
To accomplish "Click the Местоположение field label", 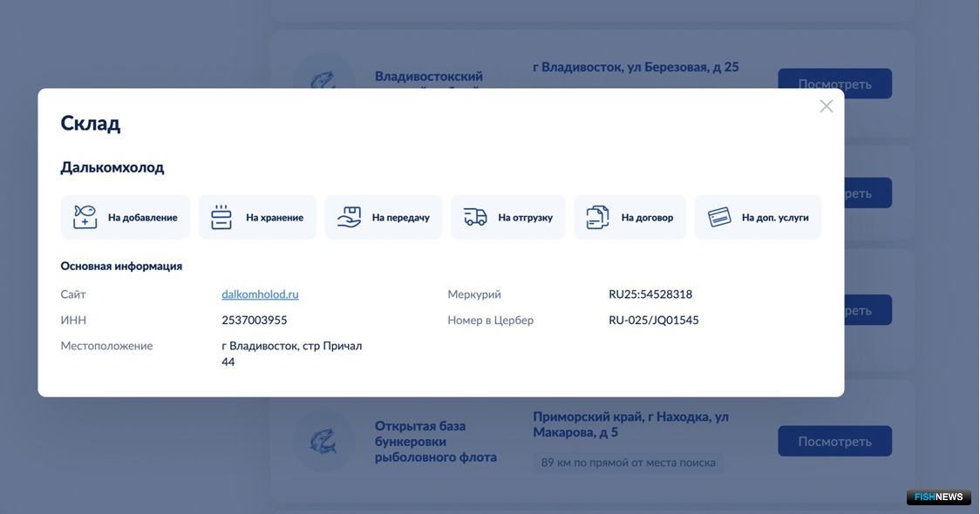I will point(106,346).
